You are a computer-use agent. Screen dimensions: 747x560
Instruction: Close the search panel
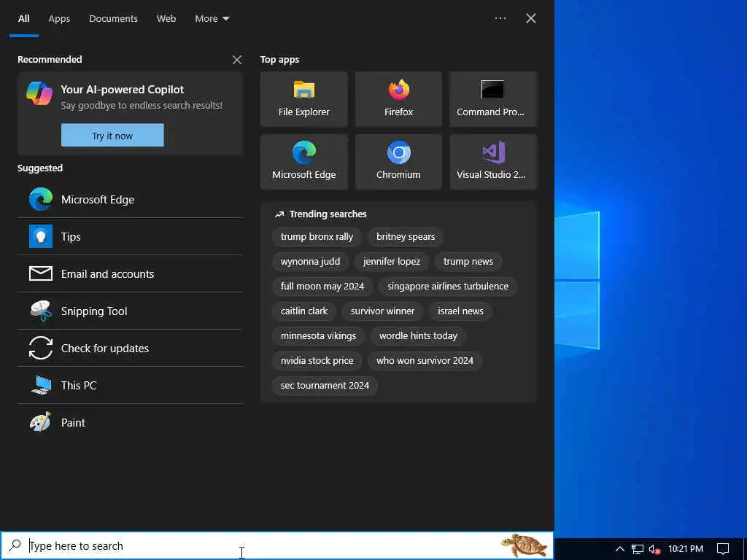point(531,18)
